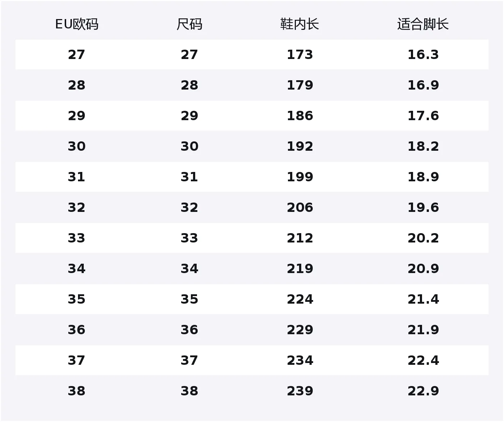The height and width of the screenshot is (422, 504).
Task: Click foot length value 22.4
Action: pyautogui.click(x=423, y=360)
